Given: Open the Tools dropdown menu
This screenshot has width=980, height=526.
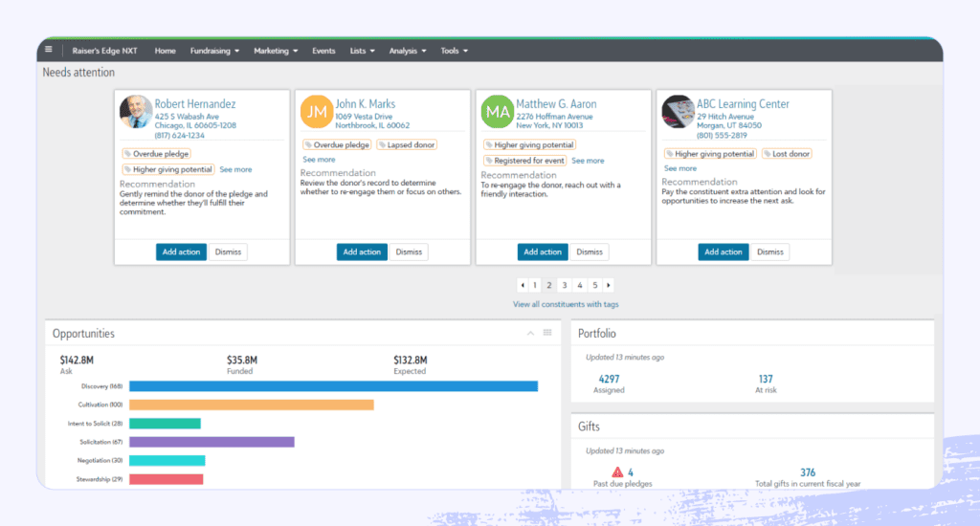Looking at the screenshot, I should (454, 51).
